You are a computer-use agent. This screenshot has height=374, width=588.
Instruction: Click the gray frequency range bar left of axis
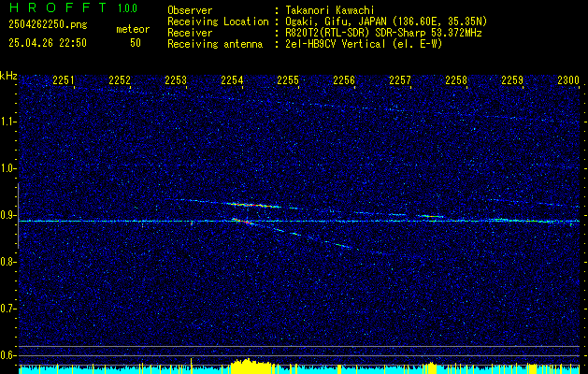[18, 216]
